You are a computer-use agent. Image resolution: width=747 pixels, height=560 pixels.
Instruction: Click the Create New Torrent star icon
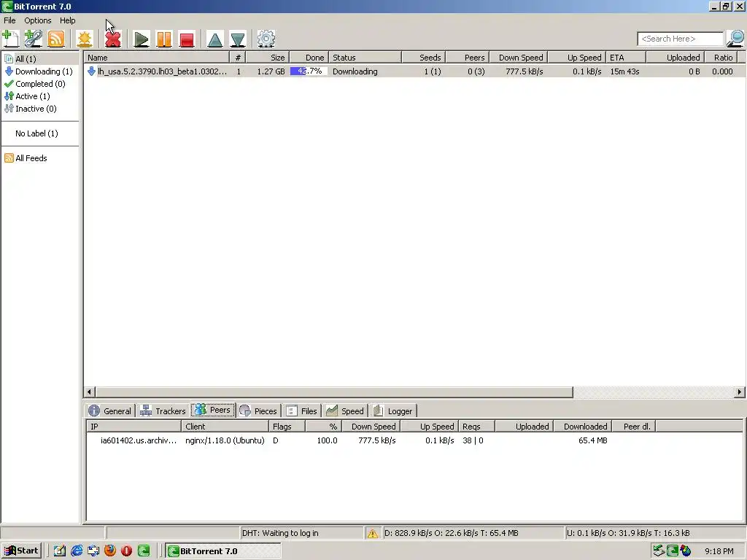[x=85, y=39]
